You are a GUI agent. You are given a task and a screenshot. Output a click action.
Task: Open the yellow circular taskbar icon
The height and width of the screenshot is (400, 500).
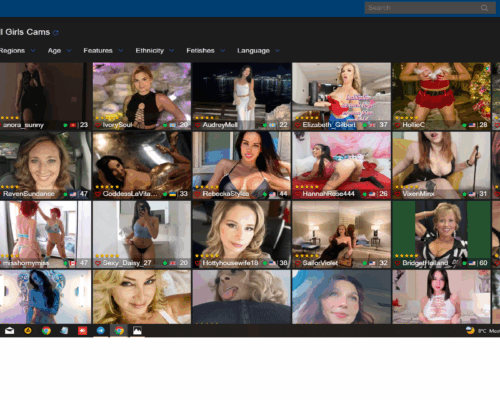(x=28, y=331)
